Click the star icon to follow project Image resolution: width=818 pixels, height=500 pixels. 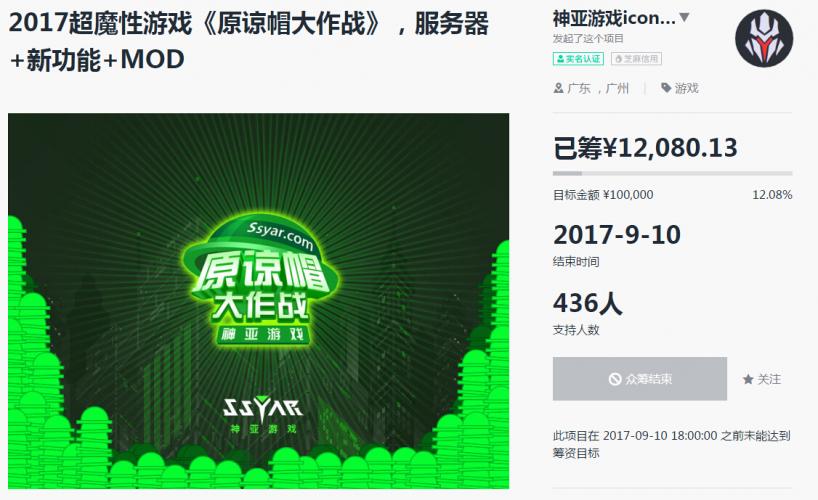pyautogui.click(x=748, y=379)
